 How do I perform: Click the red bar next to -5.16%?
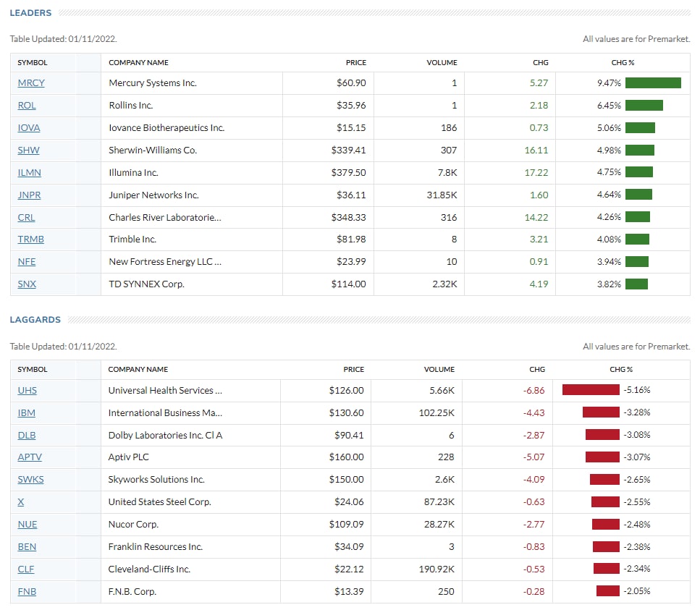pos(591,390)
